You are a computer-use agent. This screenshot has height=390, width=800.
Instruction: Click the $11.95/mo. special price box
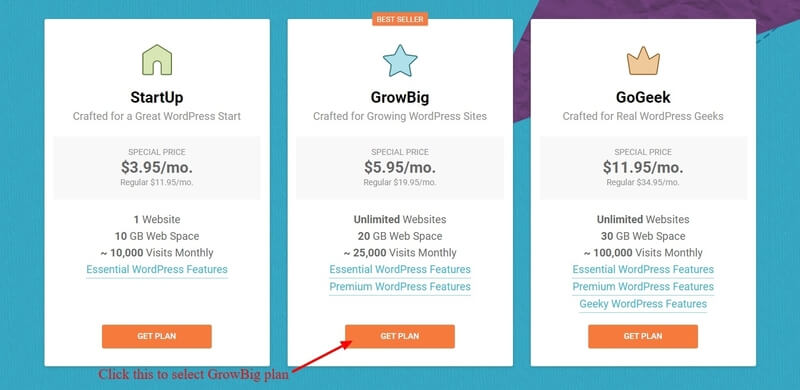(x=643, y=168)
